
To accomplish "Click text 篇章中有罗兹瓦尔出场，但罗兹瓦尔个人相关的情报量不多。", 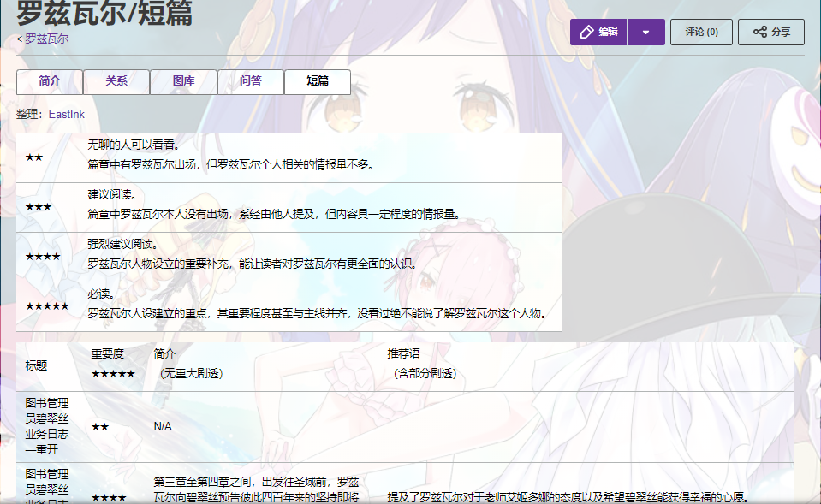I will point(230,165).
